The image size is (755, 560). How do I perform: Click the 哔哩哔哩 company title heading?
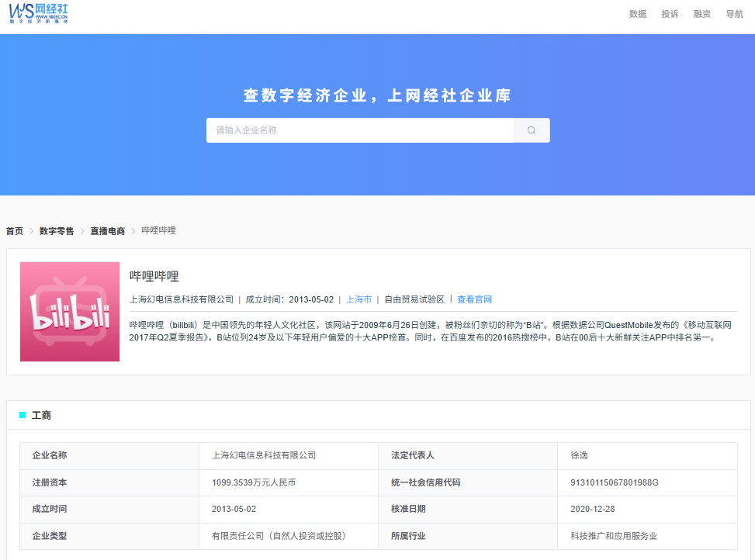click(154, 276)
